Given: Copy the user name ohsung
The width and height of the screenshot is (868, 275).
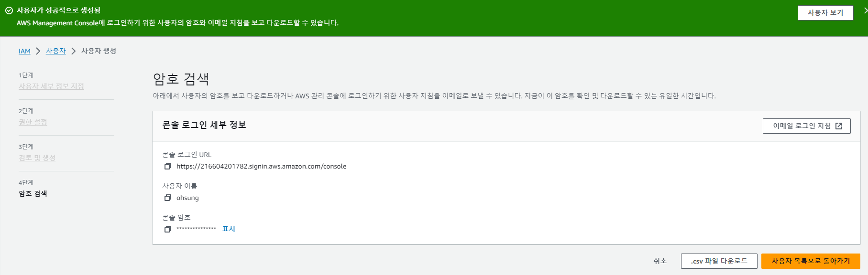Looking at the screenshot, I should coord(168,198).
